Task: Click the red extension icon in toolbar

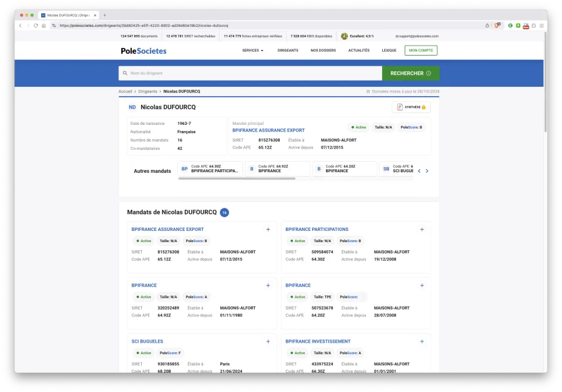Action: click(526, 26)
